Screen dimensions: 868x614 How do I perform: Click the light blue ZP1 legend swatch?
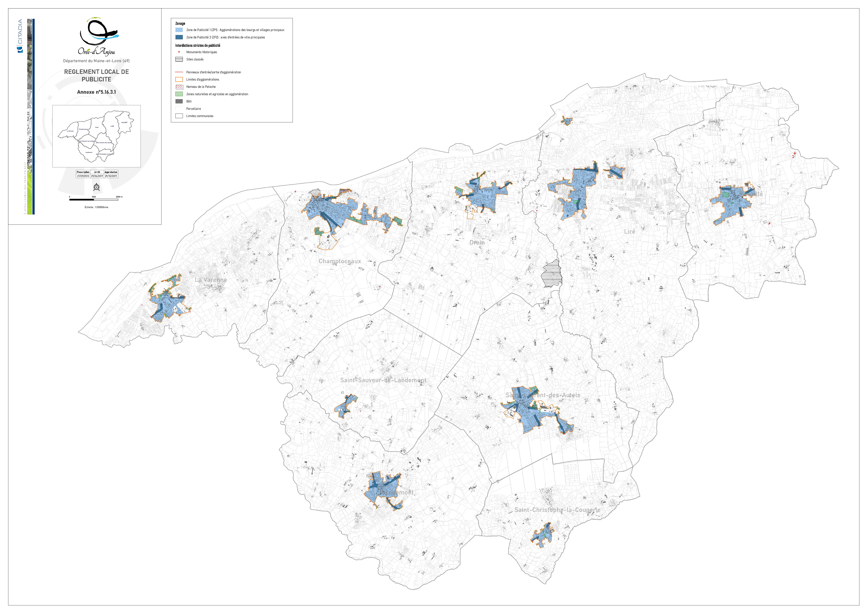(179, 30)
